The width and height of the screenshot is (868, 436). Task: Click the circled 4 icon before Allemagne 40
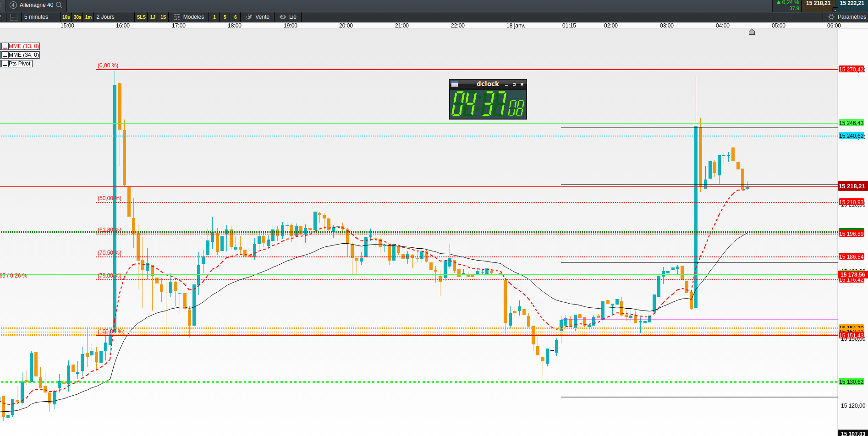tap(13, 5)
